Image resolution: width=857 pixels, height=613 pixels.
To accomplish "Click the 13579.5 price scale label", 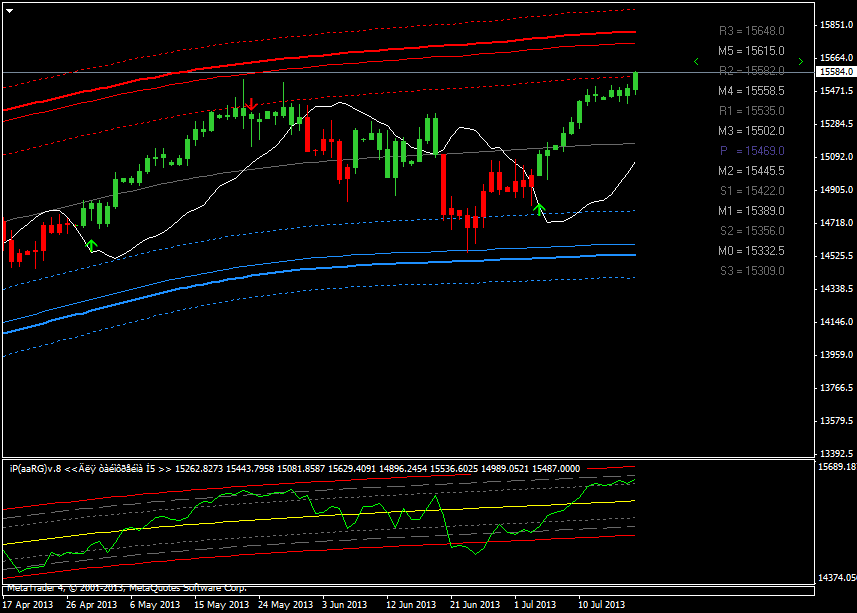I will click(836, 421).
